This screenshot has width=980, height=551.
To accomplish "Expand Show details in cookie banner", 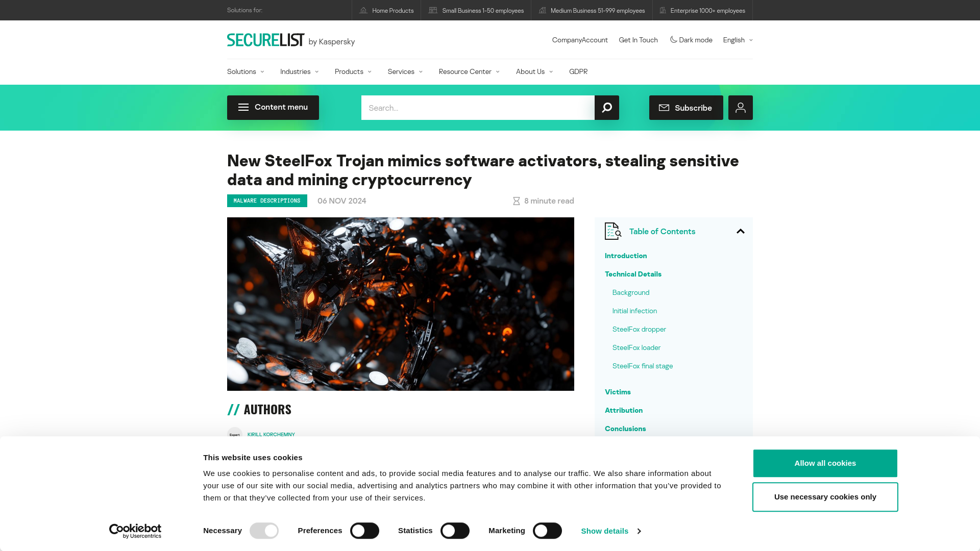I will click(x=610, y=531).
